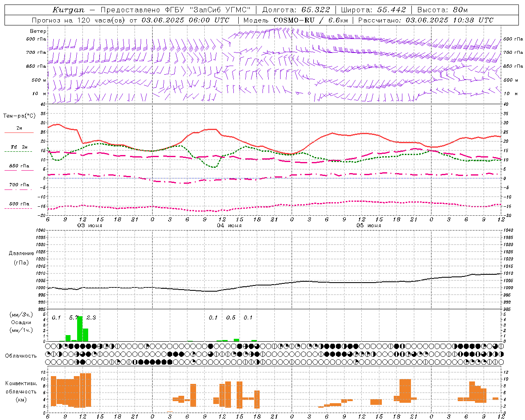Click the "Td 2м" dew point legend entry

[19, 147]
